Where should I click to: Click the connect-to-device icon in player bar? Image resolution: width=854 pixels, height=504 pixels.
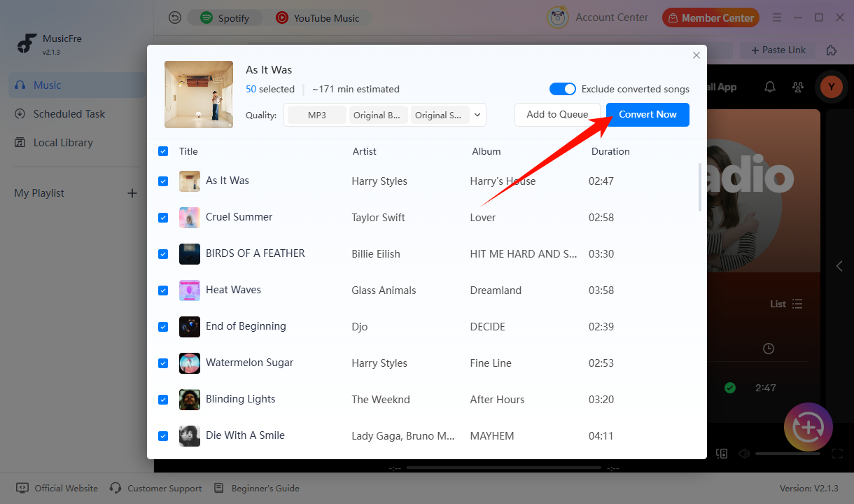722,454
